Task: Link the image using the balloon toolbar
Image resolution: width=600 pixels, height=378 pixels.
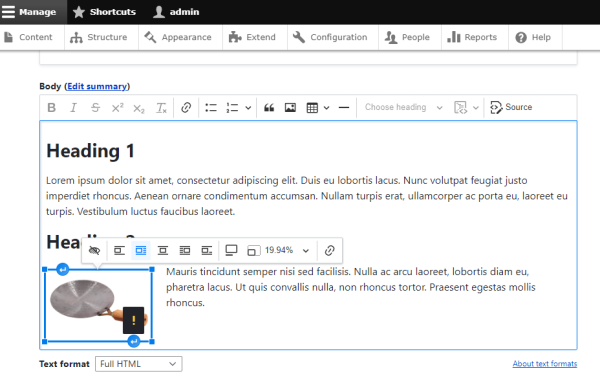Action: click(x=329, y=251)
